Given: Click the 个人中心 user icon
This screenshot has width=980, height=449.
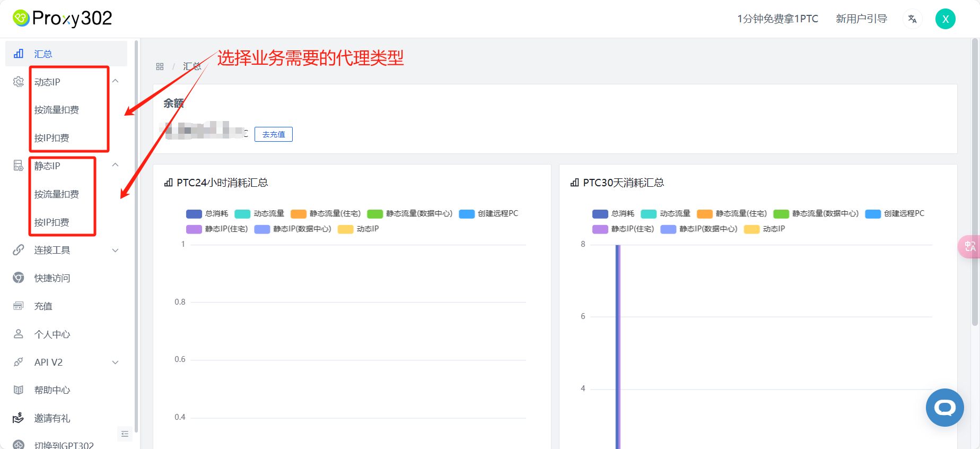Looking at the screenshot, I should coord(19,334).
